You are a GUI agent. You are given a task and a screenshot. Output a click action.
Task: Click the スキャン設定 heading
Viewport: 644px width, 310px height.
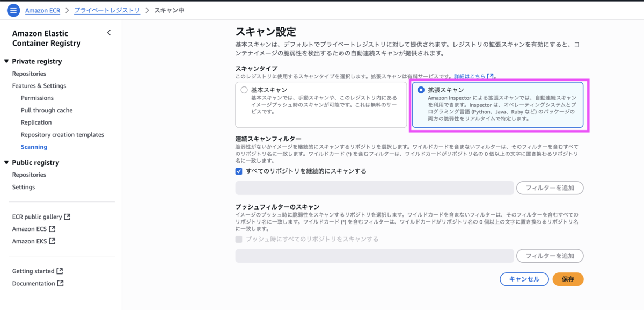pyautogui.click(x=266, y=32)
